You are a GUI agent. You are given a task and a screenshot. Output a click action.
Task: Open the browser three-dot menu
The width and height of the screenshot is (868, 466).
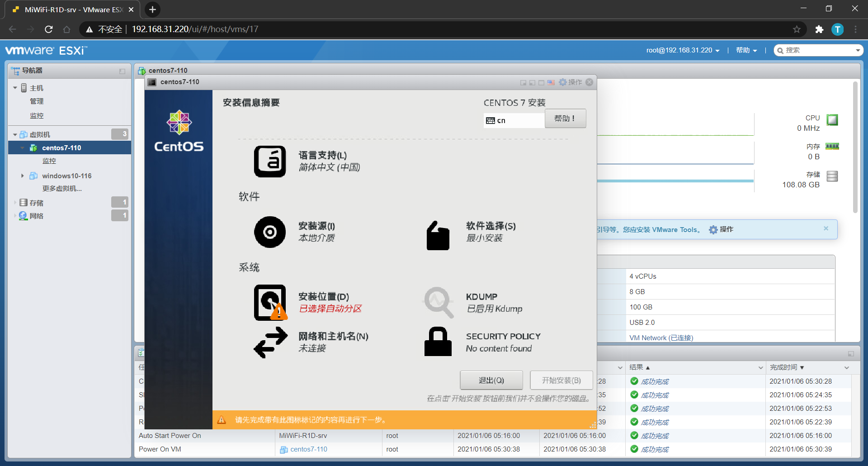[855, 29]
